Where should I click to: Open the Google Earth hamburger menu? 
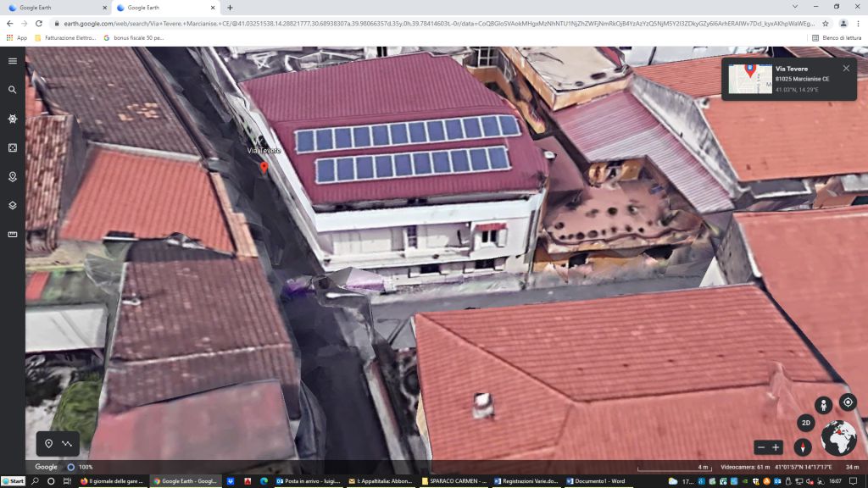tap(13, 61)
